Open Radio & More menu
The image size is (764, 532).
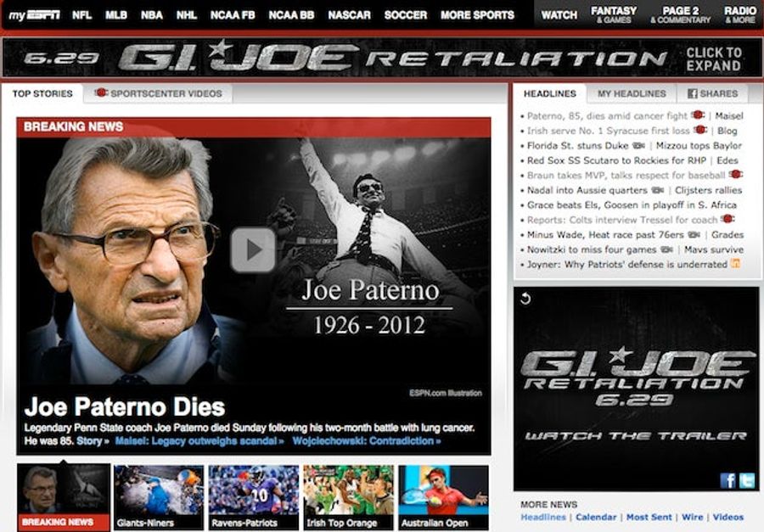[x=740, y=14]
